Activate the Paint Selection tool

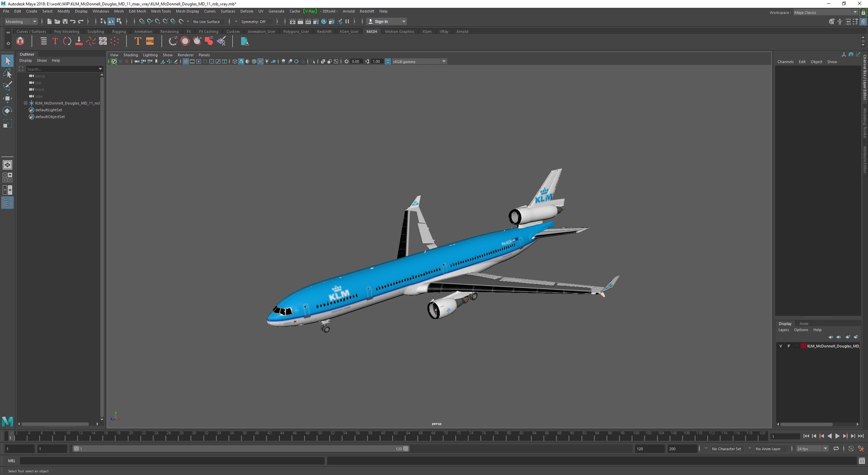tap(7, 86)
